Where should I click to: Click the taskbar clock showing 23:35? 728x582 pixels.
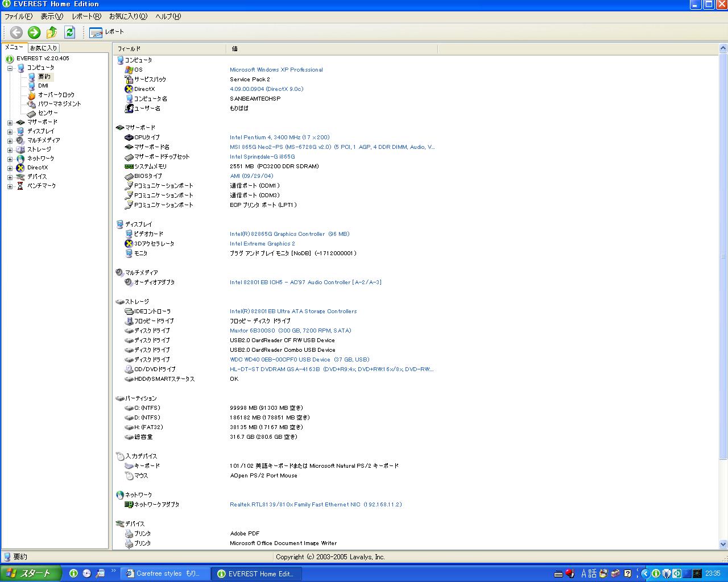click(x=713, y=573)
